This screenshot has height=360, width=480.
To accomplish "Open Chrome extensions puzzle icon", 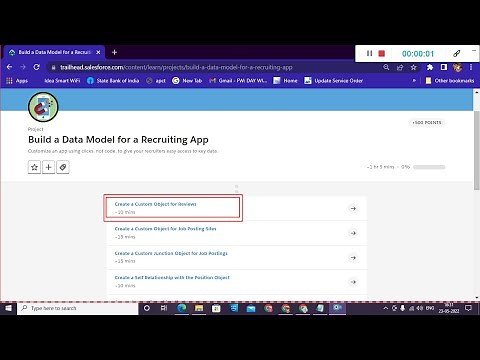I will 430,67.
